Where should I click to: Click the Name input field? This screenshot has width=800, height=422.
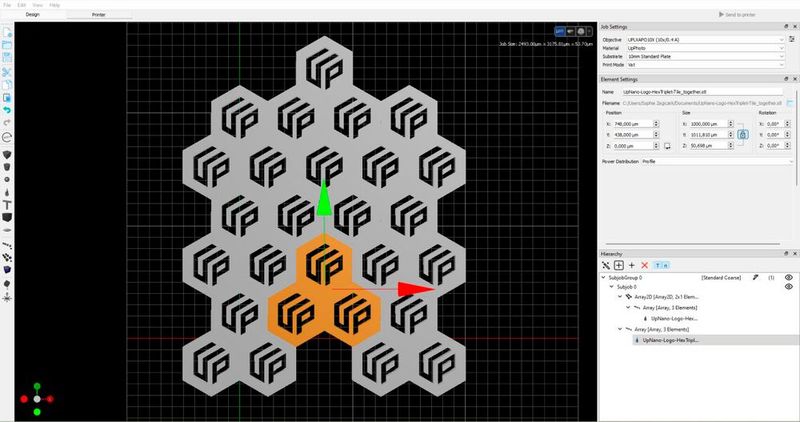click(702, 92)
